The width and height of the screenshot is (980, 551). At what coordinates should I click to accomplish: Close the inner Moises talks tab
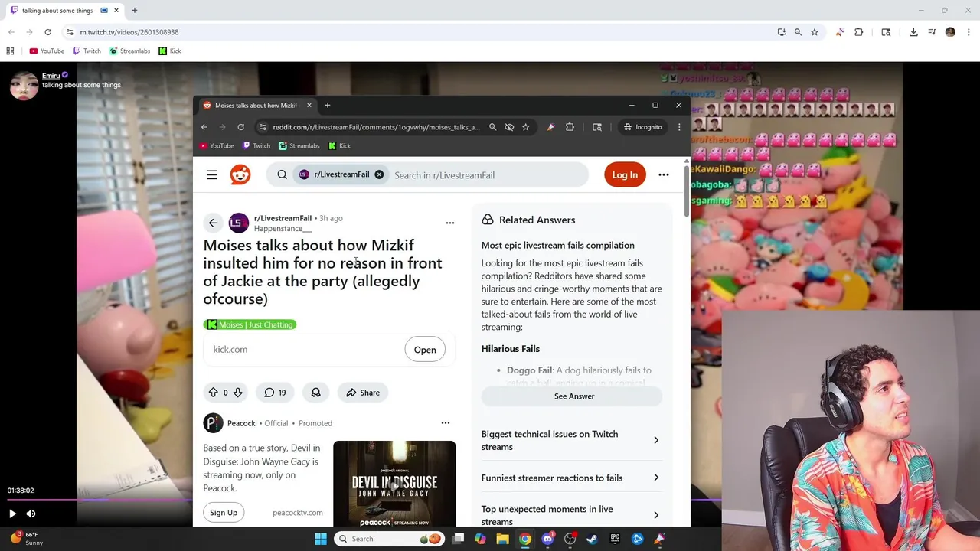[x=309, y=106]
